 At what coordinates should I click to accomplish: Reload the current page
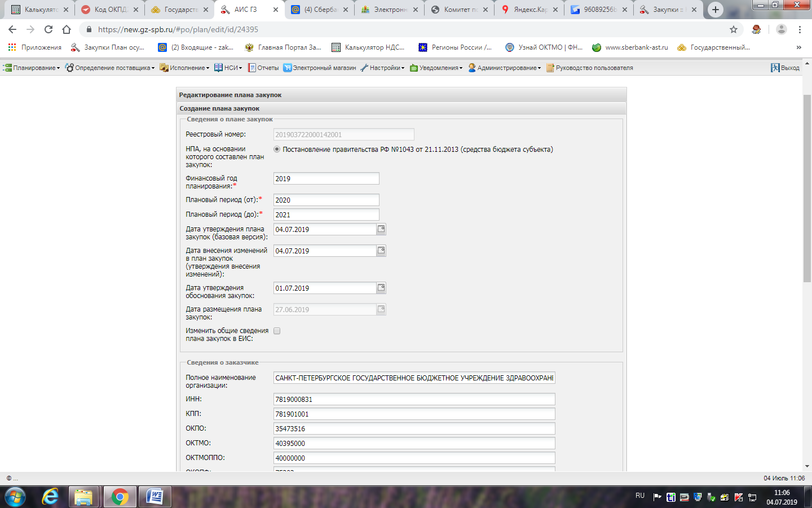pos(48,29)
